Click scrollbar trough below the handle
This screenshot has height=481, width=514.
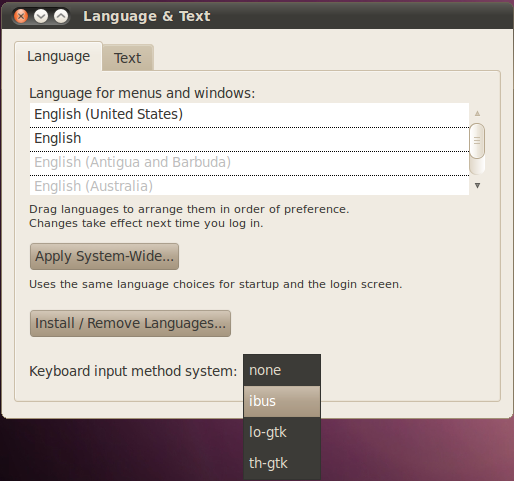[x=477, y=166]
